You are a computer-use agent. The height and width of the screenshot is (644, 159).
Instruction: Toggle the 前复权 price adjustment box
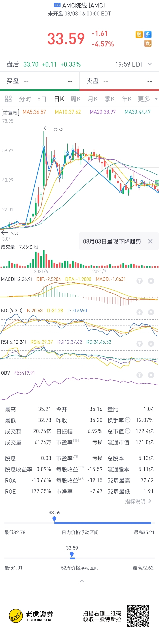10,113
